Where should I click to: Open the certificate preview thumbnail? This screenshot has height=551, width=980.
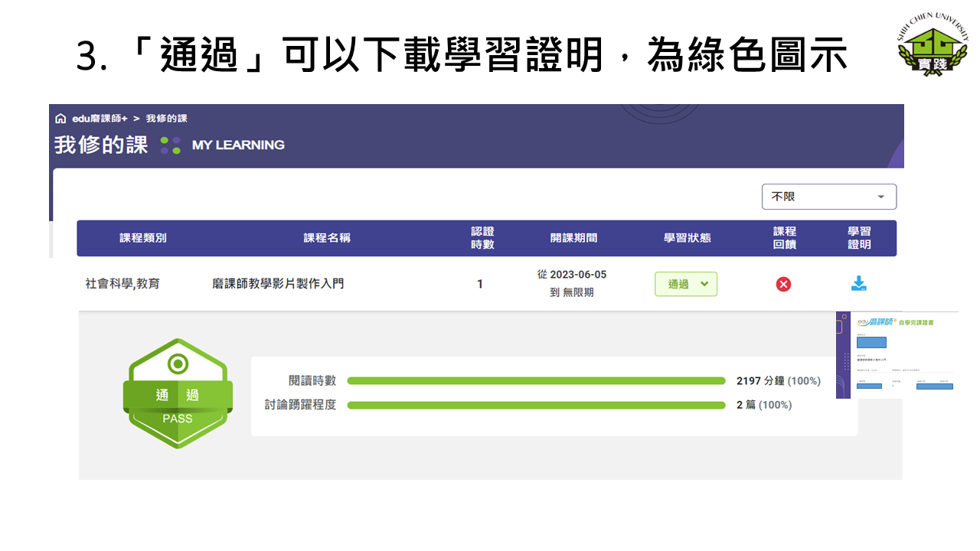[x=897, y=355]
